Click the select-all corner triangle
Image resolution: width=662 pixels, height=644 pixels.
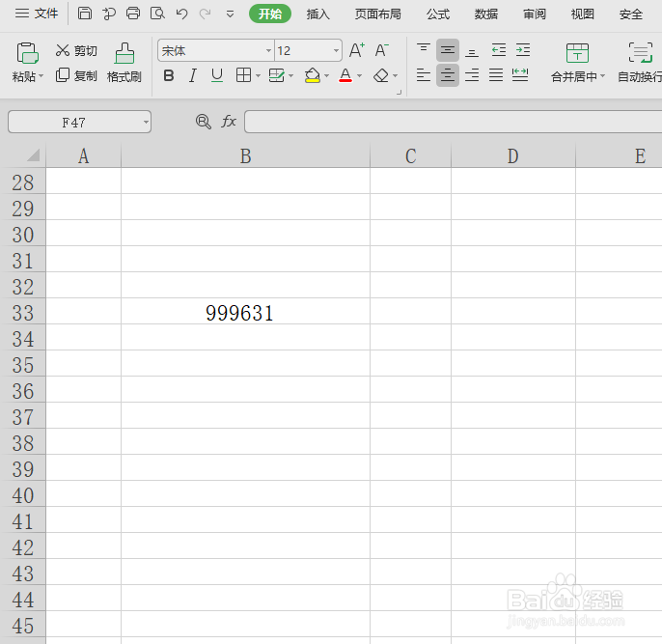point(34,155)
